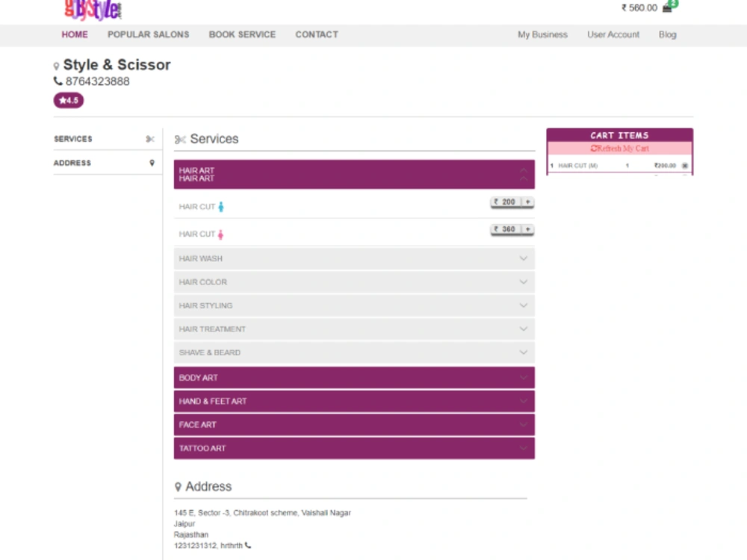
Task: Open User Account link
Action: pyautogui.click(x=613, y=35)
